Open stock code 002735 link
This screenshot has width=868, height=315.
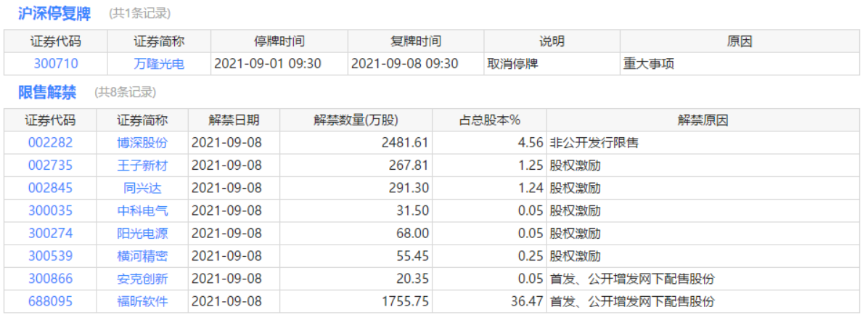point(50,165)
